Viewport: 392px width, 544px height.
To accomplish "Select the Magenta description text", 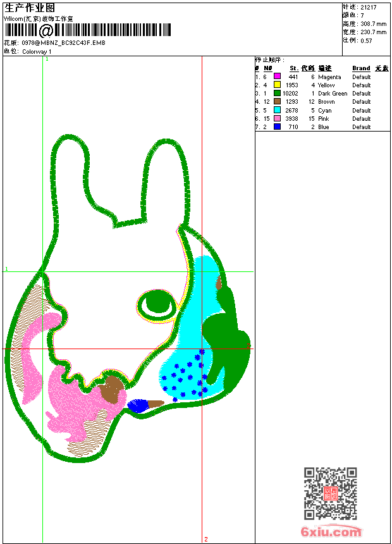I will pyautogui.click(x=329, y=77).
